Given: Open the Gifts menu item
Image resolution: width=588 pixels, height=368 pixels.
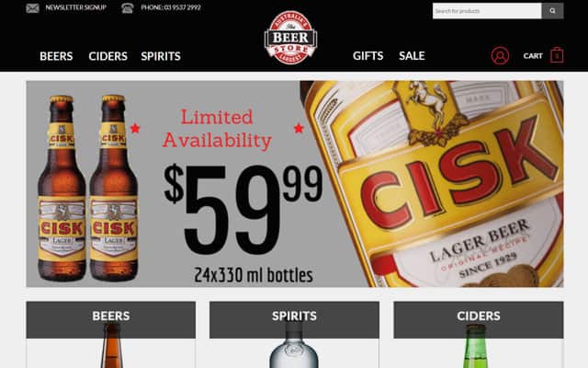Looking at the screenshot, I should point(367,56).
